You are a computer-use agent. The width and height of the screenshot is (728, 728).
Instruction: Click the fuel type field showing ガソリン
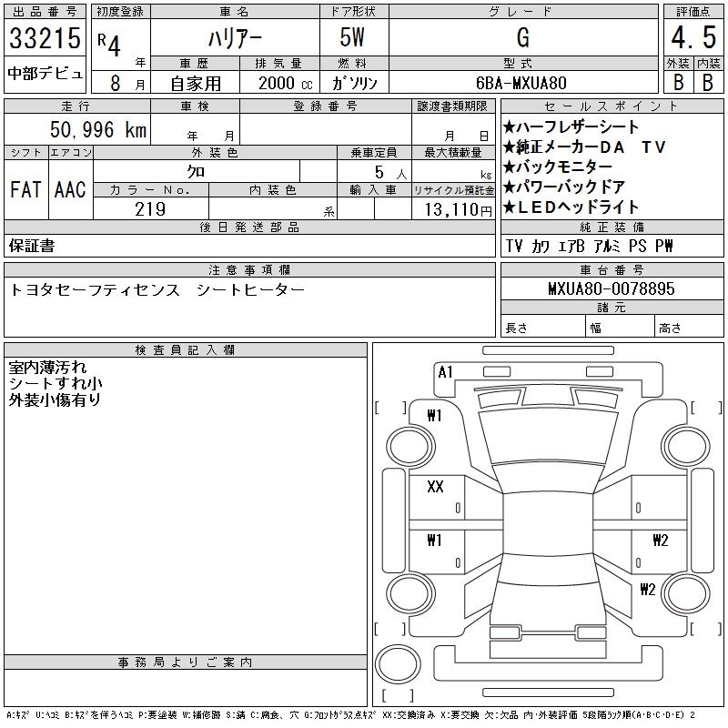(x=354, y=82)
